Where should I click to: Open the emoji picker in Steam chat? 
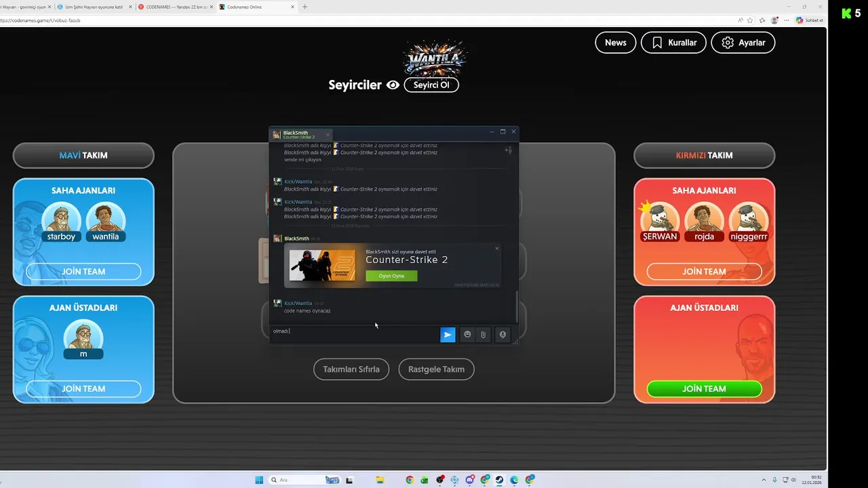click(x=467, y=334)
